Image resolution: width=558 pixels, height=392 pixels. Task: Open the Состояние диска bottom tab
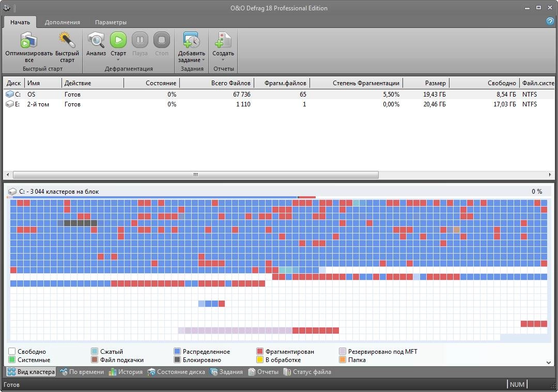[176, 372]
